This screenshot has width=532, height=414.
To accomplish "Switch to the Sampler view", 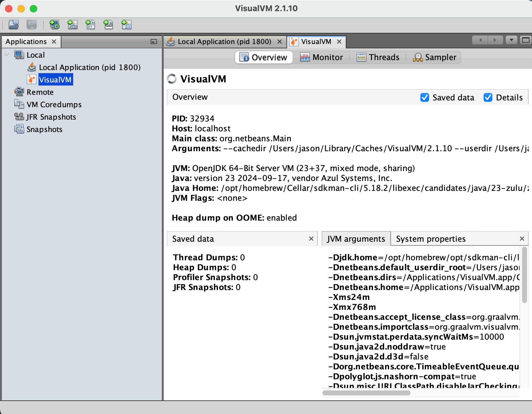I will click(x=435, y=57).
